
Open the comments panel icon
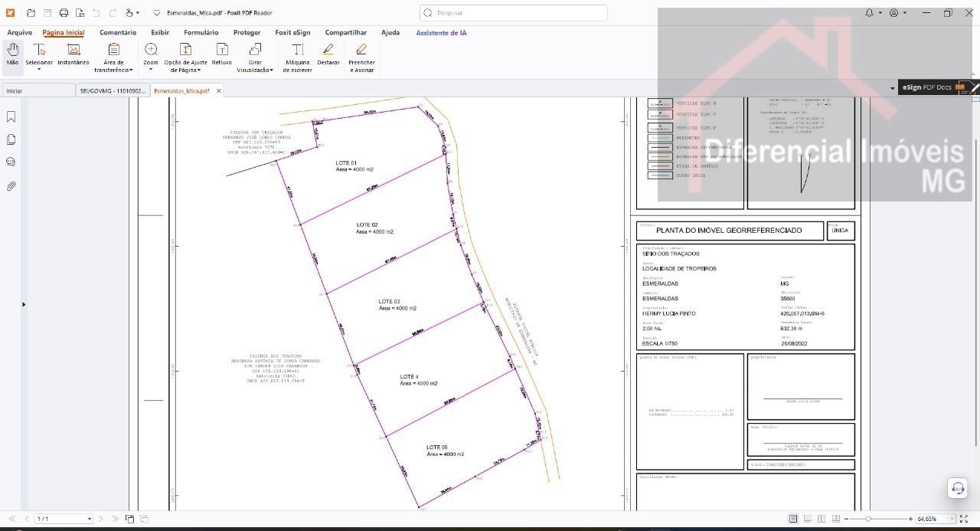[x=11, y=162]
